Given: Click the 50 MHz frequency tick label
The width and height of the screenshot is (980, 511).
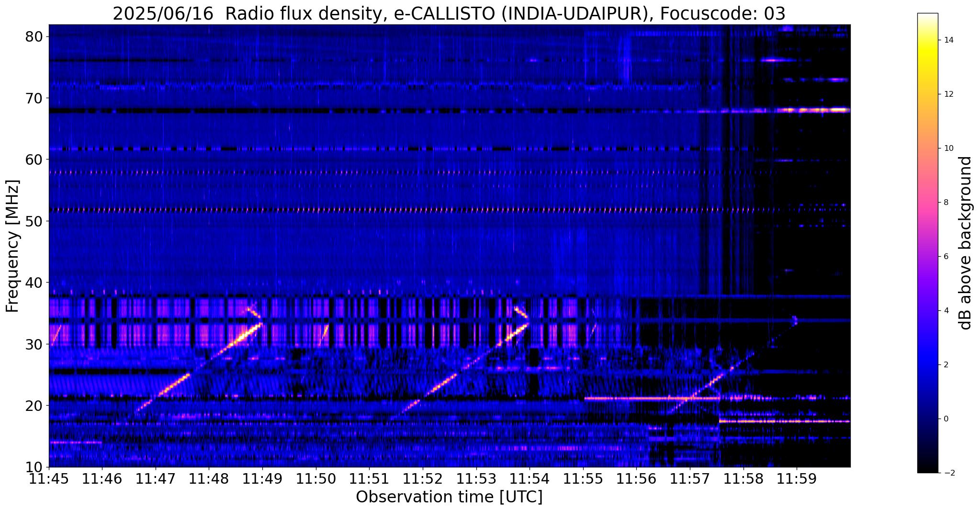Looking at the screenshot, I should pos(34,221).
